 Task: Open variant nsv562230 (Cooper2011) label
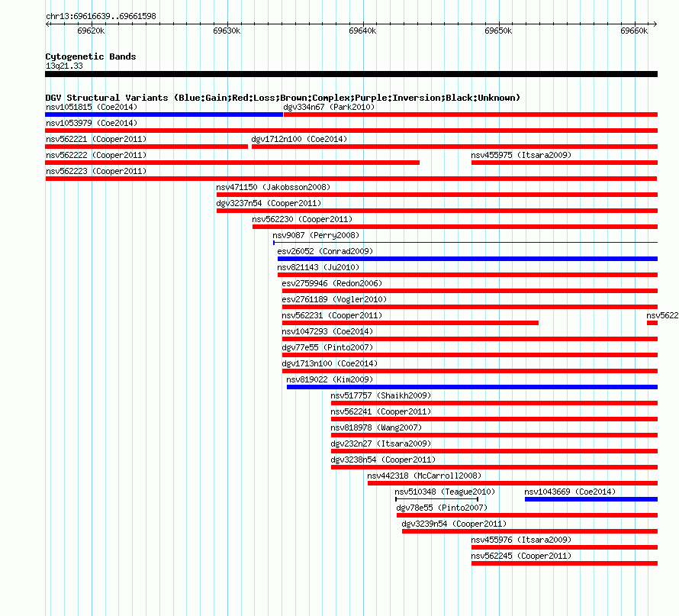(x=302, y=219)
